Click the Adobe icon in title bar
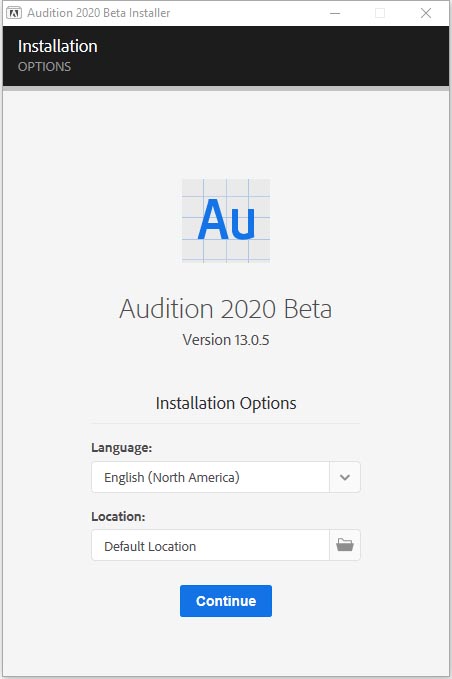 tap(14, 13)
